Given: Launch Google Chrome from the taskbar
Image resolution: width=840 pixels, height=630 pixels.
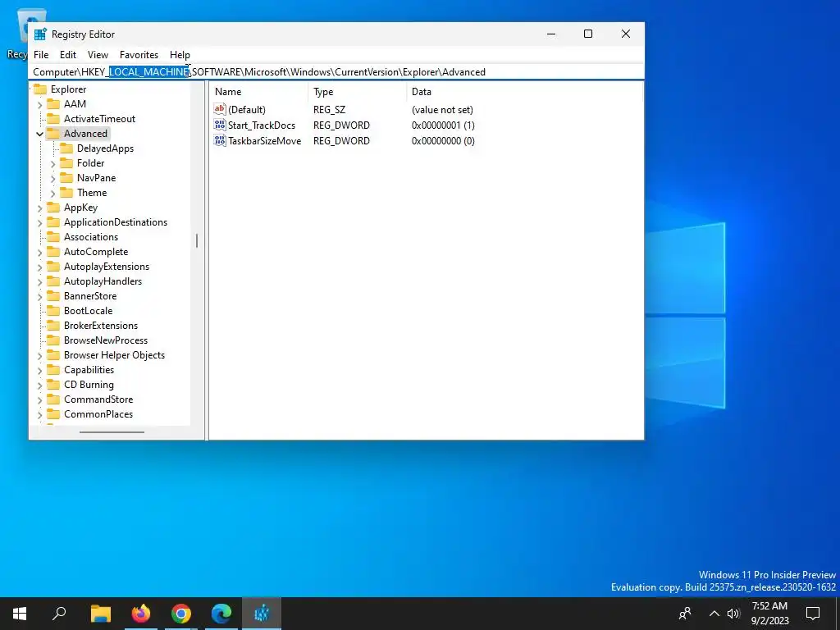Looking at the screenshot, I should (181, 614).
